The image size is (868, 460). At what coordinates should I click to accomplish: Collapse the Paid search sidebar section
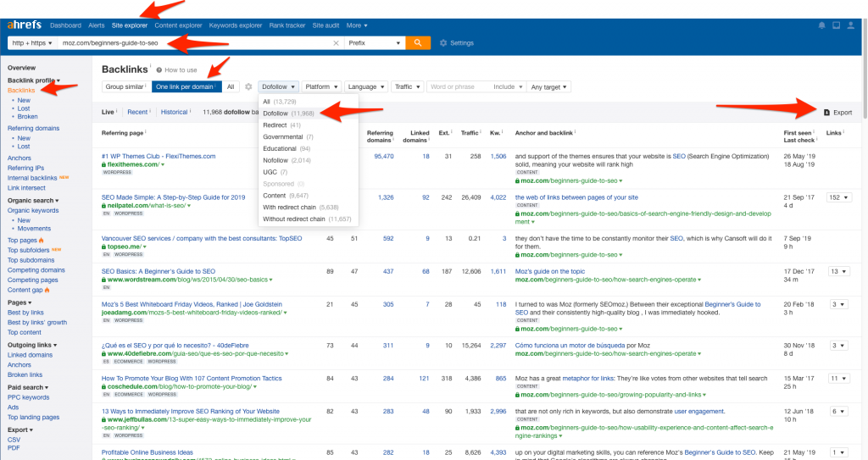tap(28, 387)
